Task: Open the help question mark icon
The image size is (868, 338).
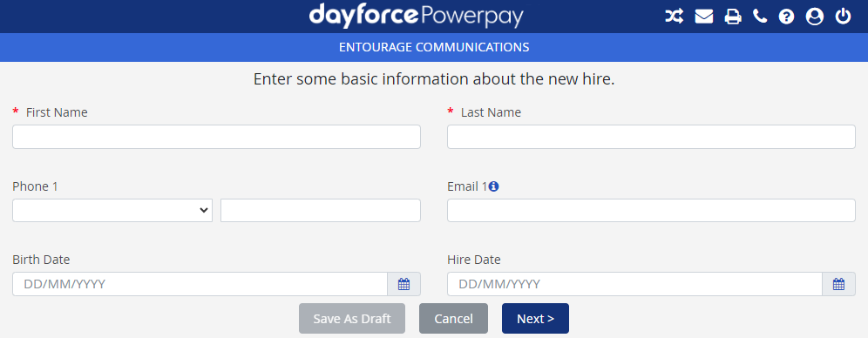Action: 786,17
